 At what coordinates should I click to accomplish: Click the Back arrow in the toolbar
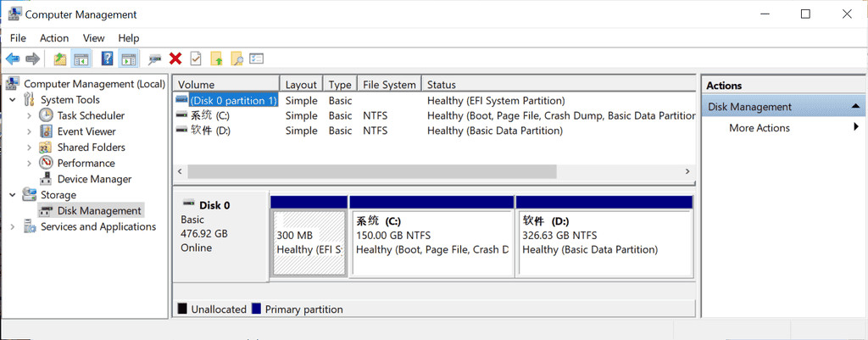12,59
